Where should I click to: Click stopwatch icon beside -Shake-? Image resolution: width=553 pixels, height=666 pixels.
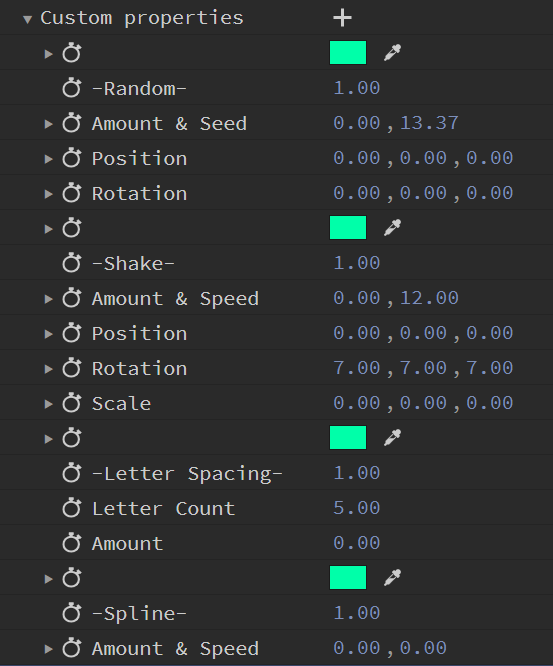71,263
